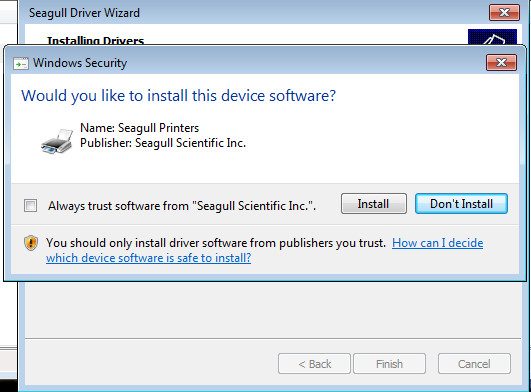Click the Seagull Printers printer icon

click(x=57, y=141)
